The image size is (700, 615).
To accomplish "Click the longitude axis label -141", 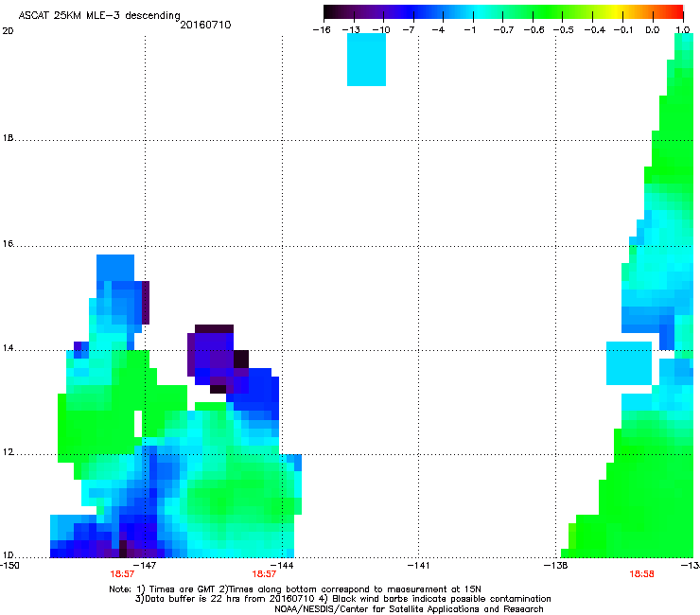I will [418, 566].
